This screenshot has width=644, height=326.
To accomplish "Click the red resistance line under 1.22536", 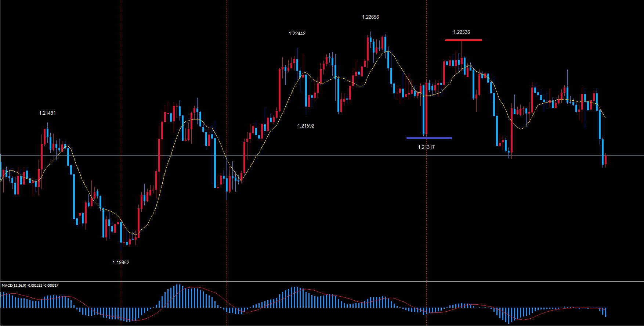I will click(463, 40).
